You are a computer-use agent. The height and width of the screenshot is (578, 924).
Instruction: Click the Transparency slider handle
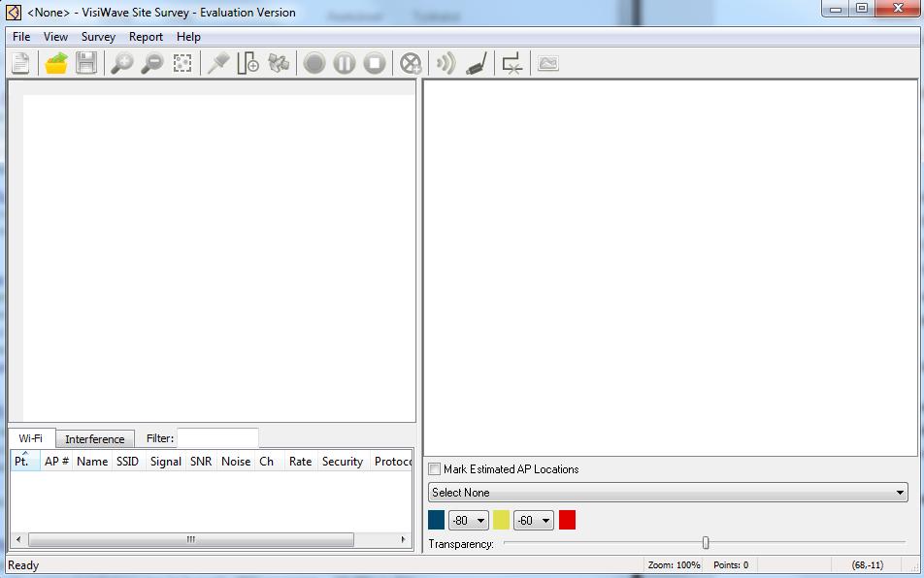tap(706, 543)
